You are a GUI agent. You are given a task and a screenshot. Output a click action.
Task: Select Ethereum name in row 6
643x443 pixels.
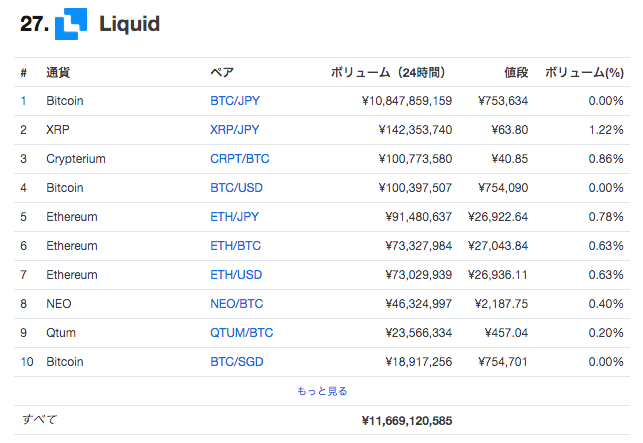click(x=72, y=246)
